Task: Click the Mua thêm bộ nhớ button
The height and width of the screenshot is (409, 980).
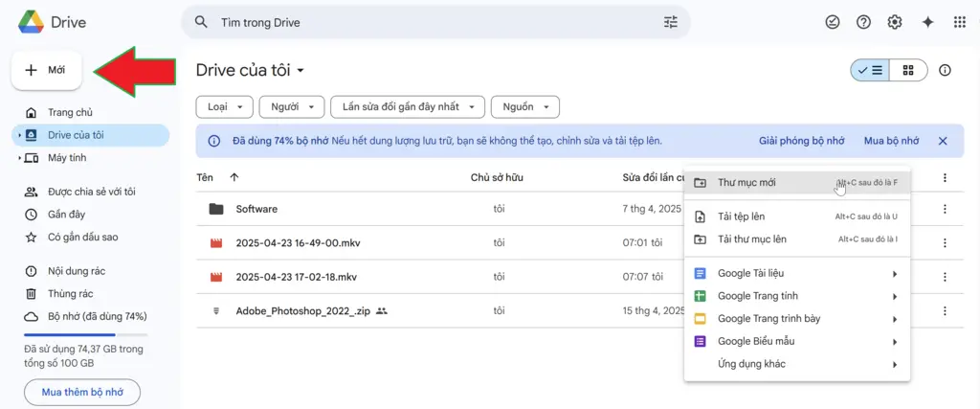Action: tap(82, 393)
